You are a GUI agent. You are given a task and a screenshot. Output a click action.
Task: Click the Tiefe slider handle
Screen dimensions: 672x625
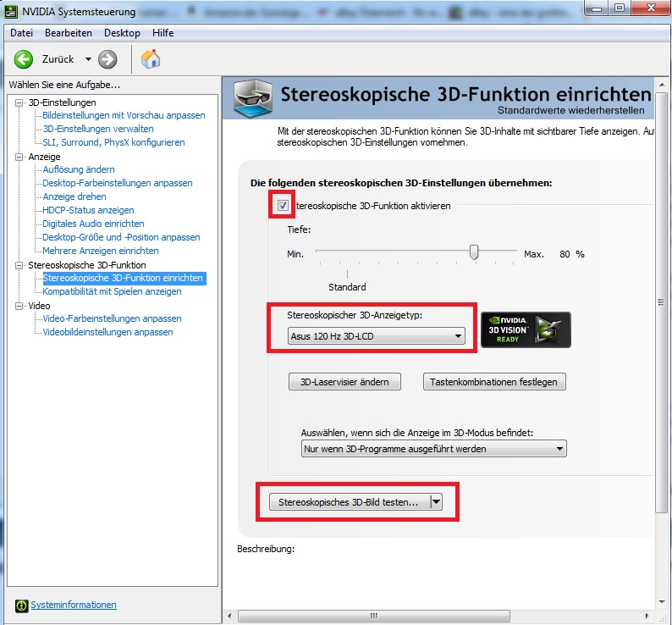(474, 252)
